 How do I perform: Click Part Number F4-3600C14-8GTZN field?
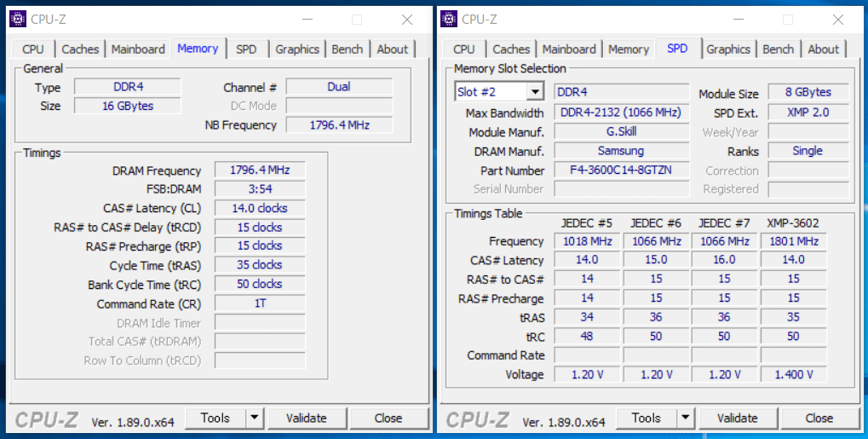621,170
